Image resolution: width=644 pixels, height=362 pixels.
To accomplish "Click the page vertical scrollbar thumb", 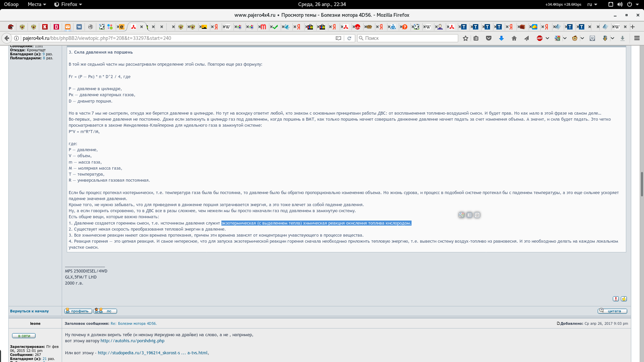I will point(642,184).
